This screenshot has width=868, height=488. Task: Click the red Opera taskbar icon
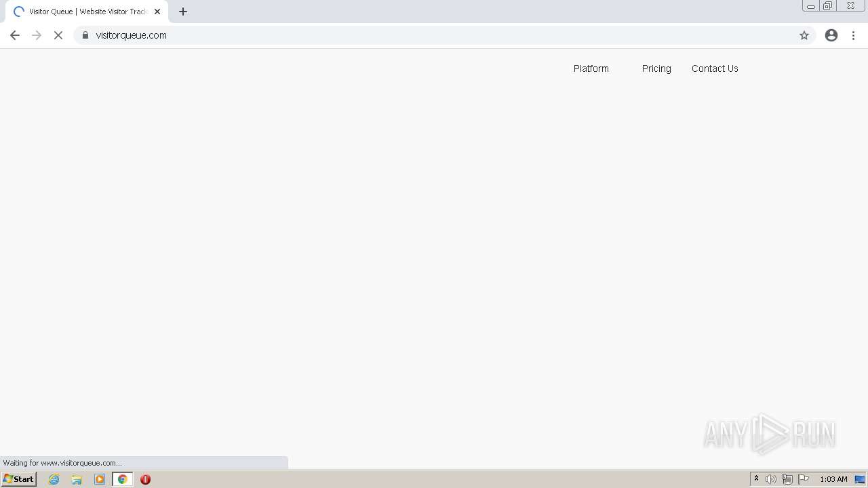click(145, 479)
